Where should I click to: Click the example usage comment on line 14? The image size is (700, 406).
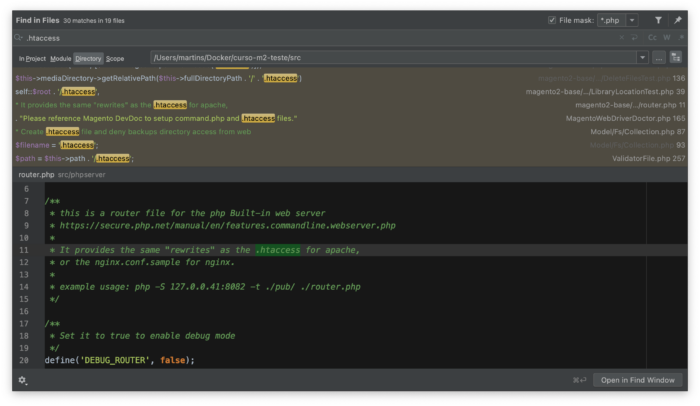click(205, 287)
